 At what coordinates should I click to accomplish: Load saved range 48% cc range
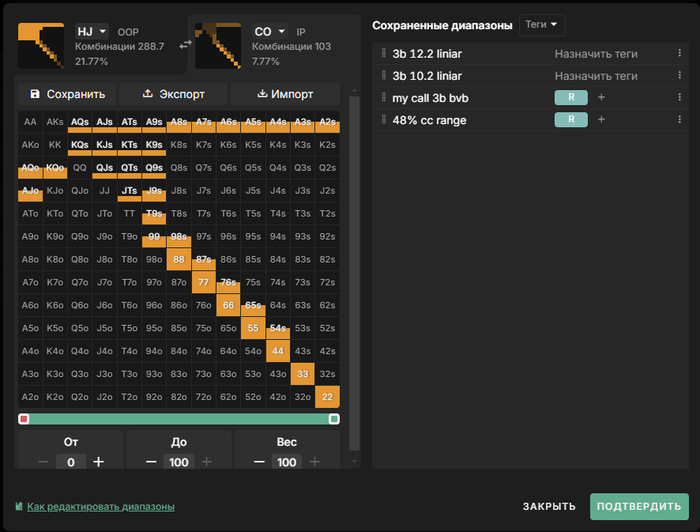(429, 121)
